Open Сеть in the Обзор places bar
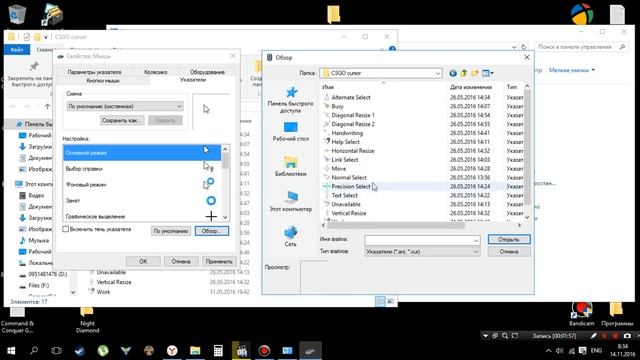640x360 pixels. coord(291,236)
